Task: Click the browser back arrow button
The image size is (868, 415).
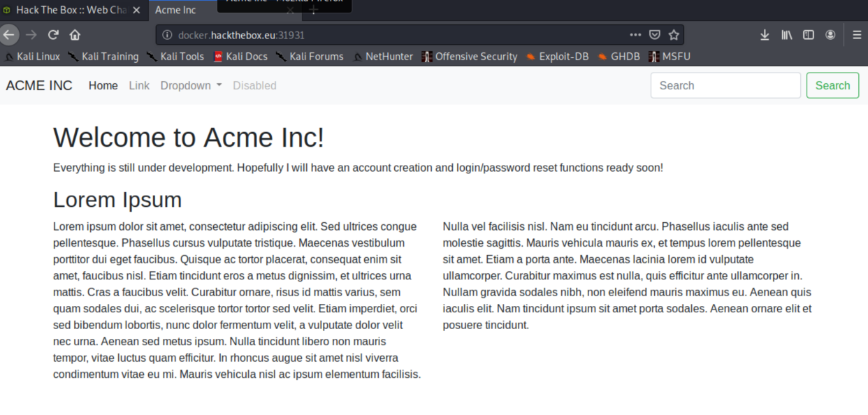Action: tap(8, 35)
